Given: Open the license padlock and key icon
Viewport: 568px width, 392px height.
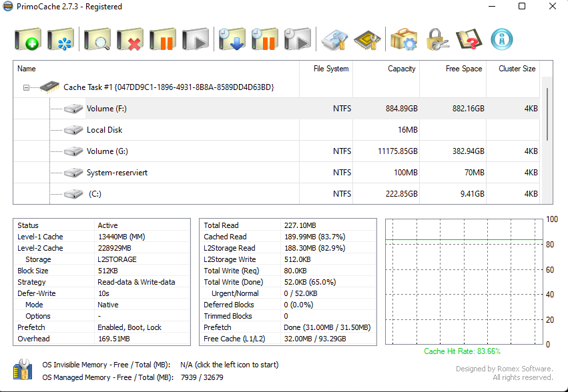Looking at the screenshot, I should (x=436, y=39).
